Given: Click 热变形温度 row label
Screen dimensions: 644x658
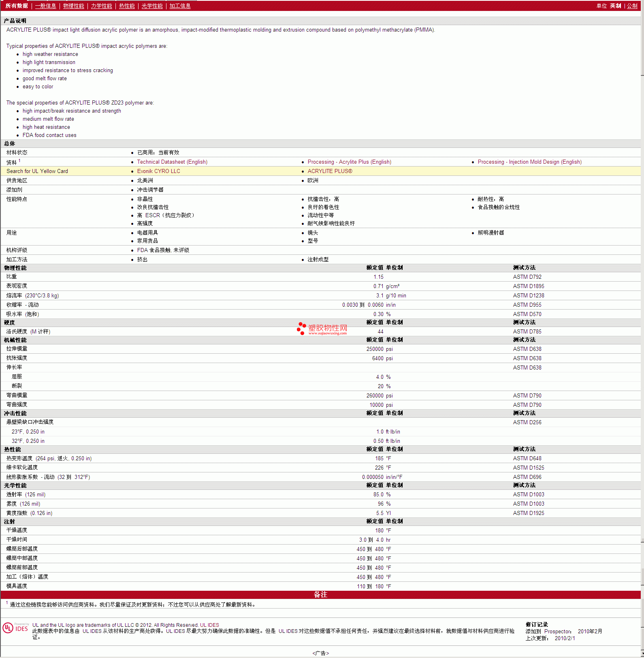Looking at the screenshot, I should click(x=49, y=458).
